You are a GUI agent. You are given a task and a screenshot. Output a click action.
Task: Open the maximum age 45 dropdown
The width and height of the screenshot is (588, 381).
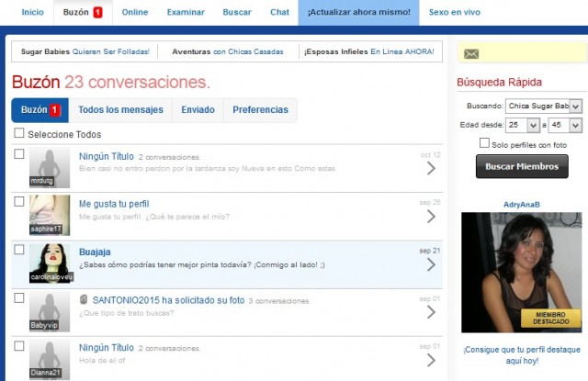point(565,125)
